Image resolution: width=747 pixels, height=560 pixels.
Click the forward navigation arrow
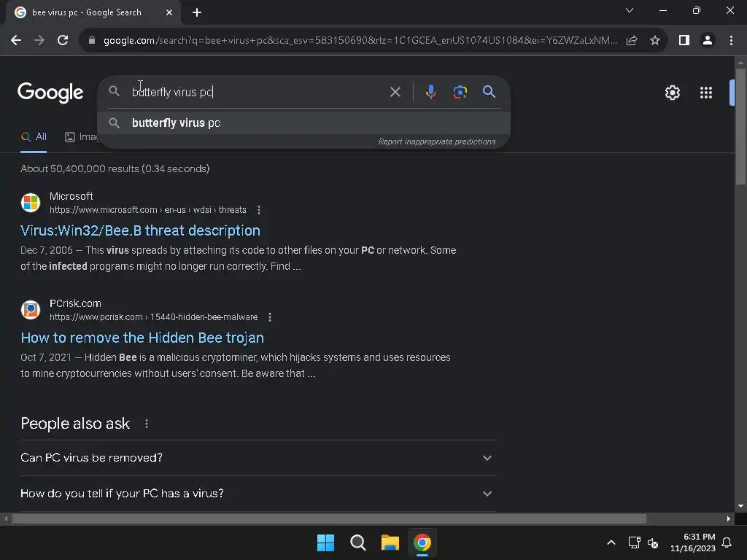tap(39, 41)
